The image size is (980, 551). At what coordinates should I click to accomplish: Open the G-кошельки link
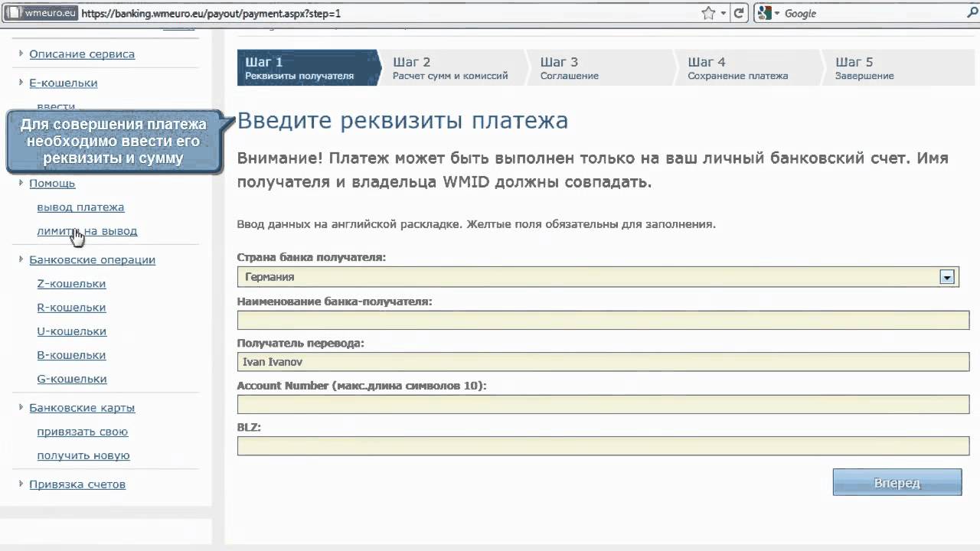pyautogui.click(x=72, y=379)
